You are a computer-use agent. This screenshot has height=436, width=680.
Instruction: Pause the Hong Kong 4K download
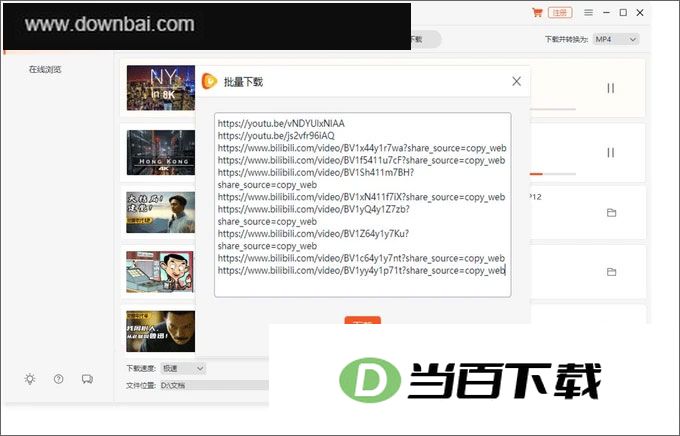pos(611,153)
